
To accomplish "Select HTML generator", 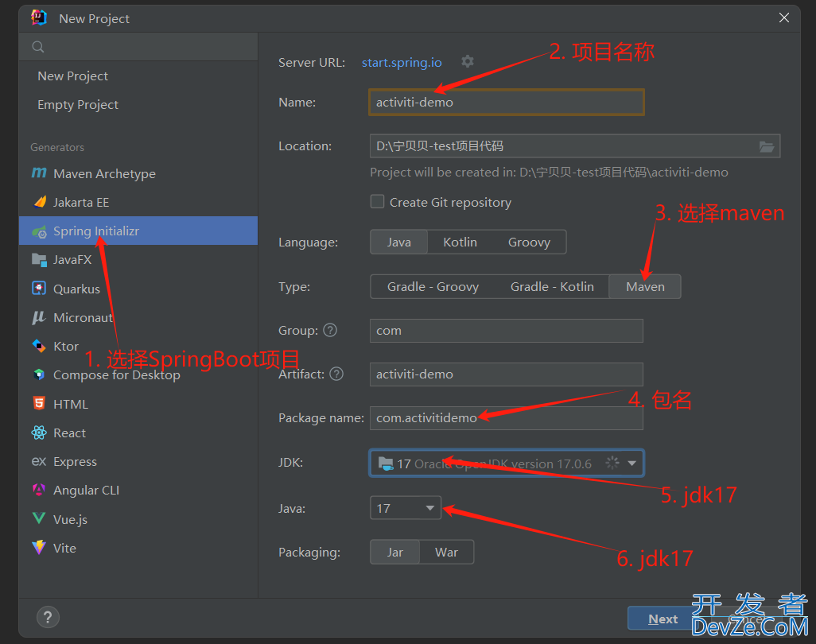I will pyautogui.click(x=138, y=404).
